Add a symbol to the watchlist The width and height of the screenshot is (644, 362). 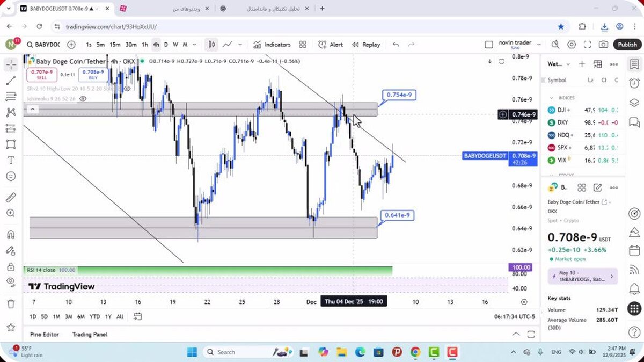pyautogui.click(x=582, y=64)
